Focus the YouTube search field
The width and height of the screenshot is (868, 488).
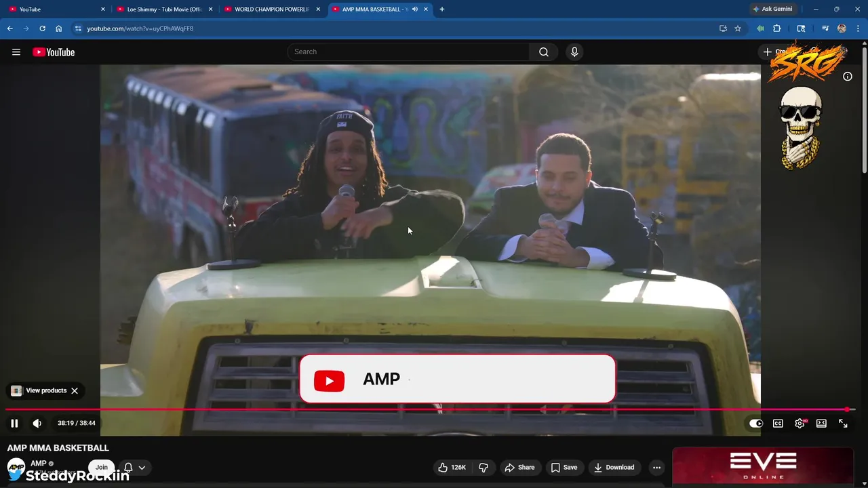(x=409, y=52)
